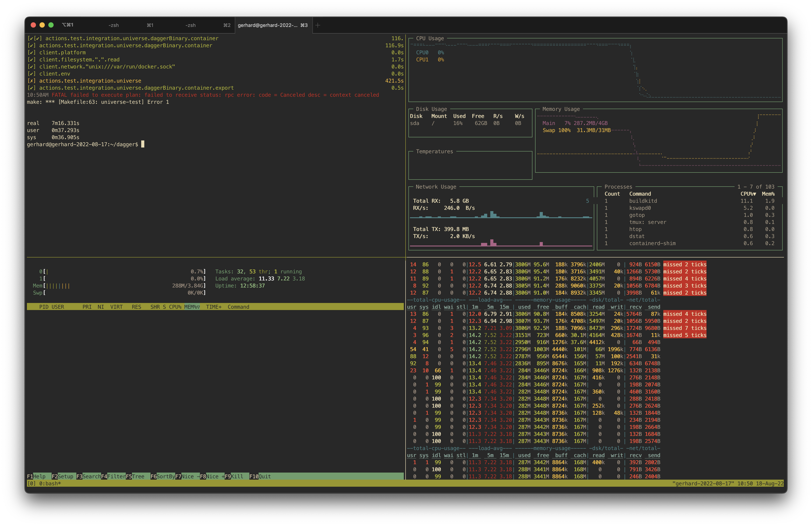812x526 pixels.
Task: Click F4 Filter in htop footer
Action: [x=113, y=476]
